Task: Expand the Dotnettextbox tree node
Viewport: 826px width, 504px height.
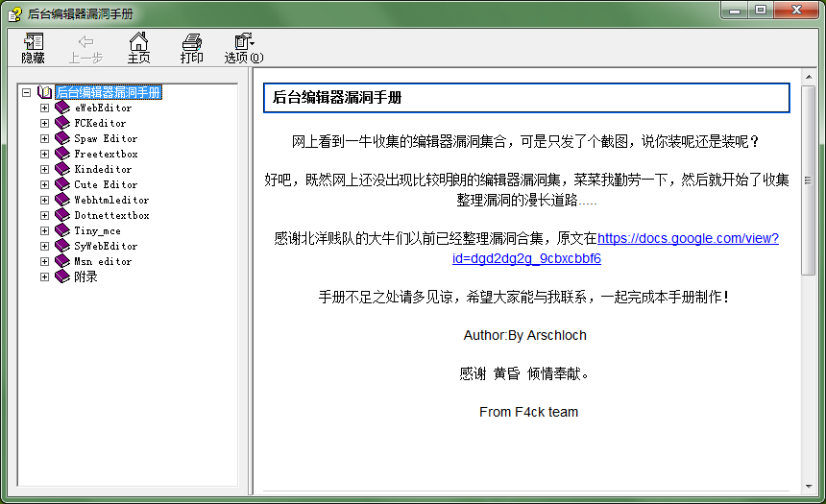Action: click(45, 215)
